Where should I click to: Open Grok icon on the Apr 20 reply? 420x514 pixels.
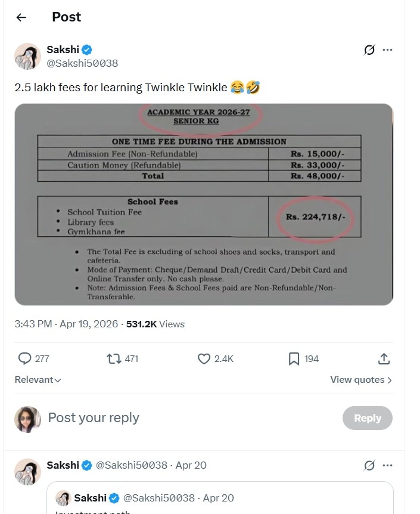pos(369,465)
